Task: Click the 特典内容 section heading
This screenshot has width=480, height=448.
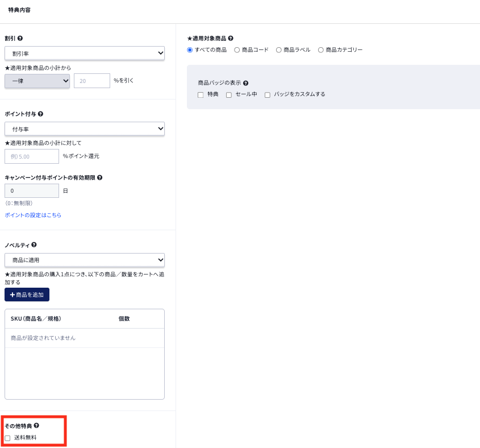Action: coord(19,10)
